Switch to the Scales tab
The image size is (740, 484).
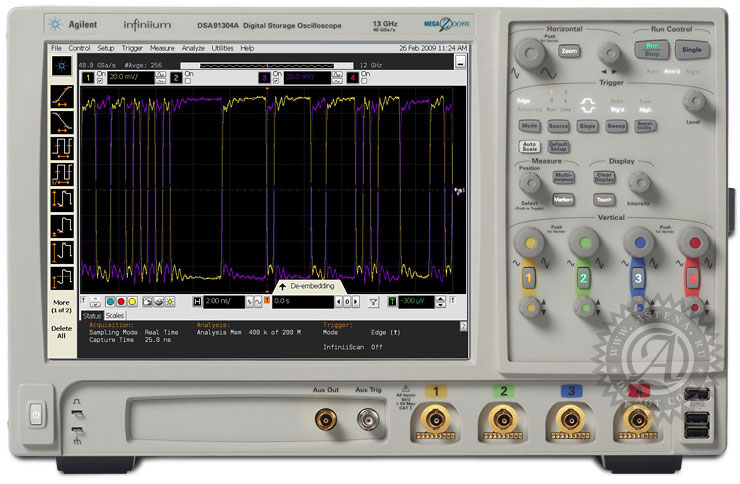(115, 315)
